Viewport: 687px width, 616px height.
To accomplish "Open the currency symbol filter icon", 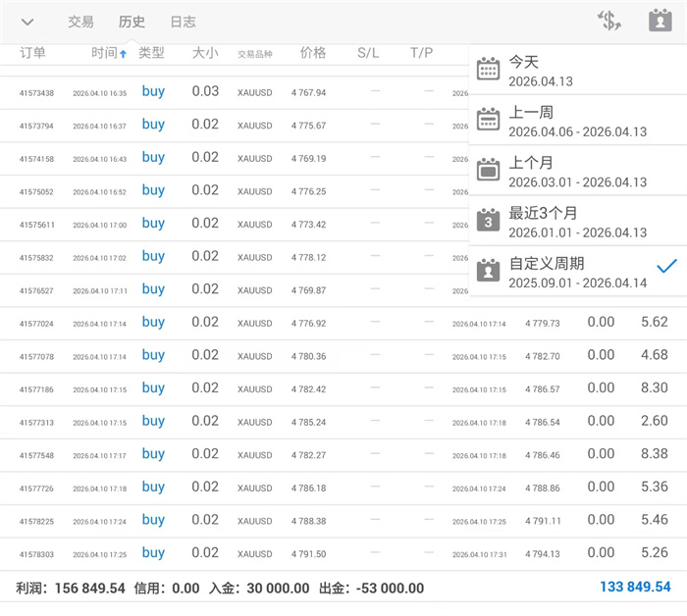I will click(609, 21).
